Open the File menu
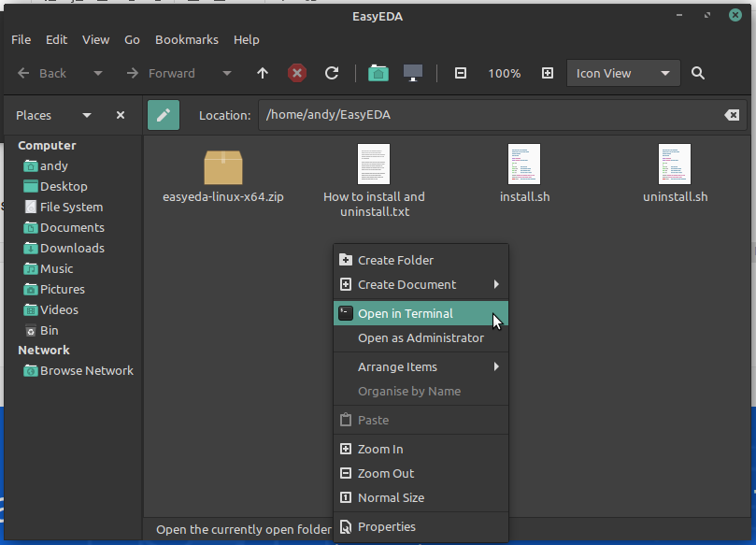Image resolution: width=756 pixels, height=545 pixels. pos(21,39)
